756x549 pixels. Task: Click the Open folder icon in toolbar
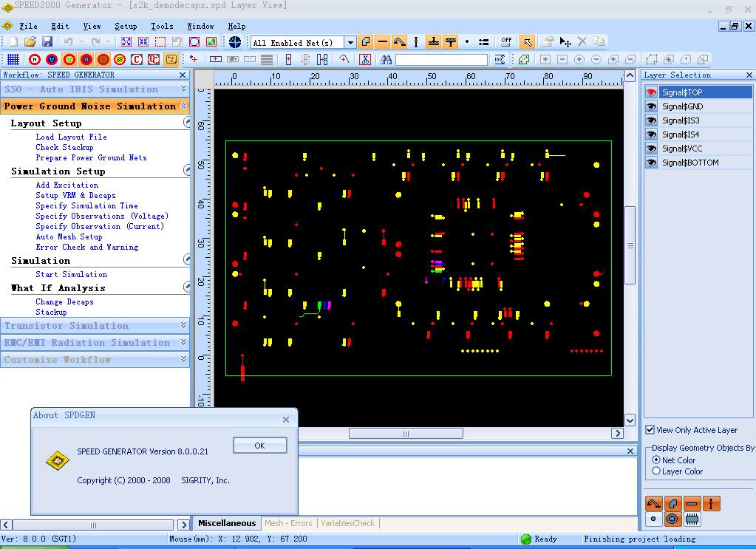30,42
